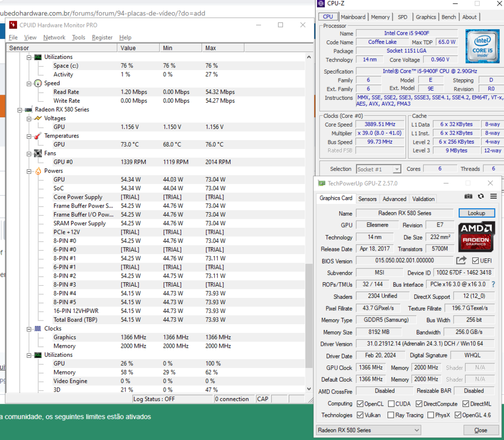Click GPU-Z refresh icon
The image size is (504, 440).
tap(481, 197)
